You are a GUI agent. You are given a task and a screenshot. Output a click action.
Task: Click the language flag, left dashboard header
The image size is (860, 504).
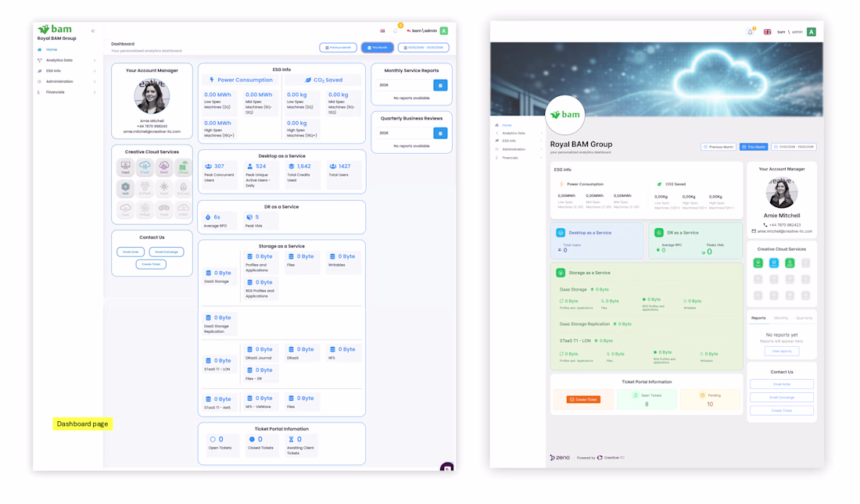[382, 30]
